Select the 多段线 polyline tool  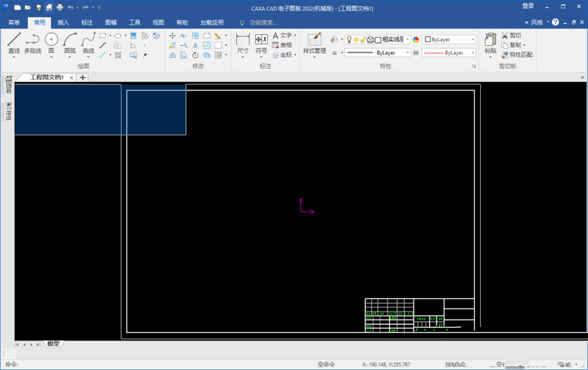click(x=33, y=43)
